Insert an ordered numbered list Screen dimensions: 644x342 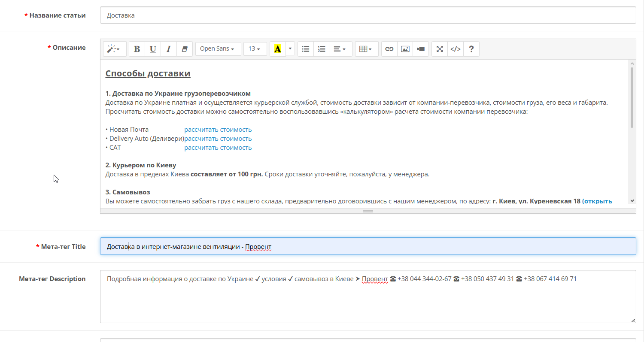(322, 49)
